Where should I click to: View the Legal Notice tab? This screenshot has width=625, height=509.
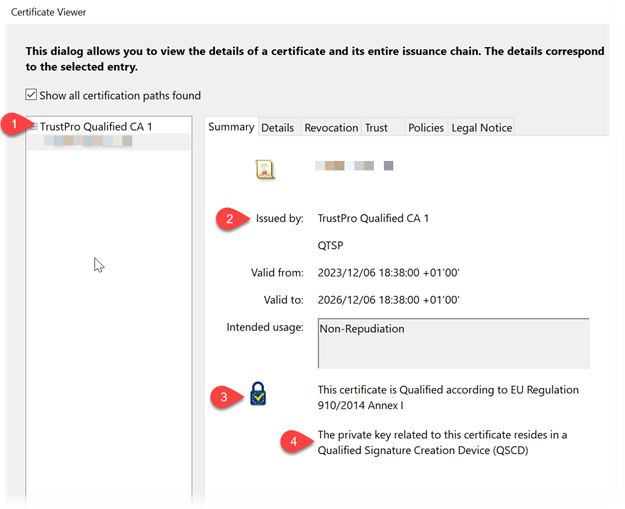(482, 128)
